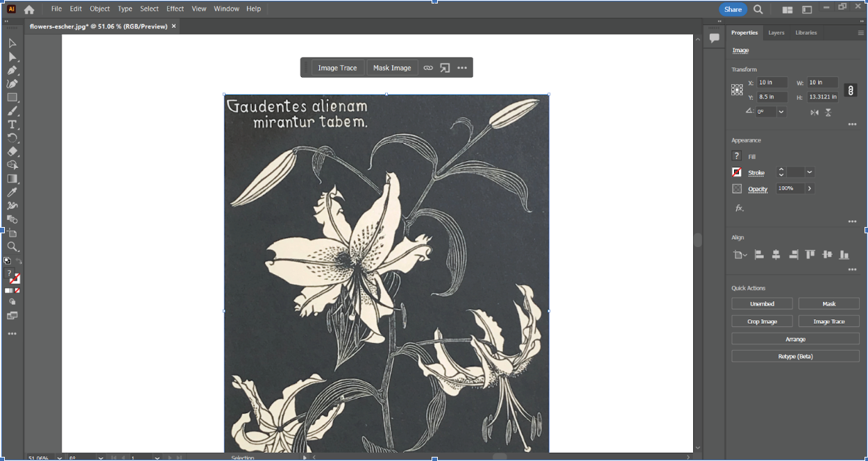Viewport: 868px width, 461px height.
Task: Select the Direct Selection tool
Action: click(x=12, y=57)
